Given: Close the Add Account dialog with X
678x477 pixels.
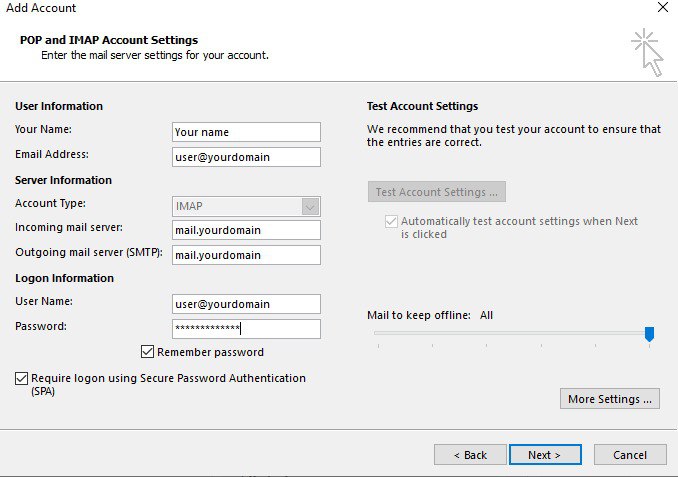Looking at the screenshot, I should 662,8.
